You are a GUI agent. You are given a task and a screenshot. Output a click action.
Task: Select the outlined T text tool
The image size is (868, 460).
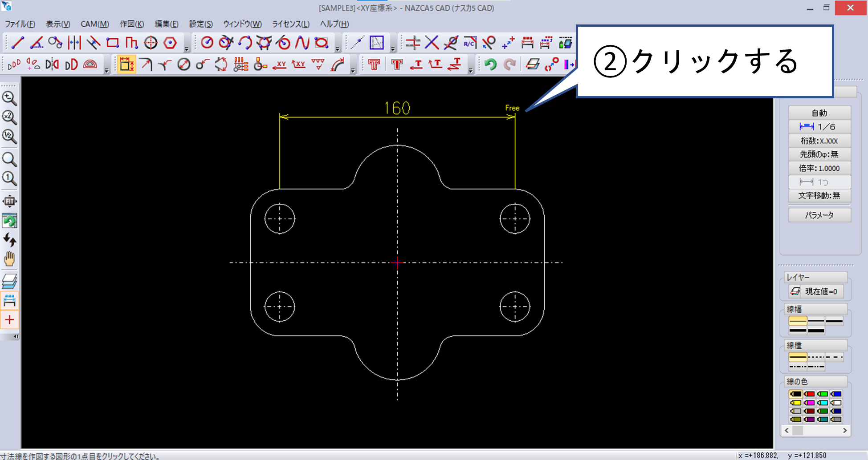[x=374, y=65]
